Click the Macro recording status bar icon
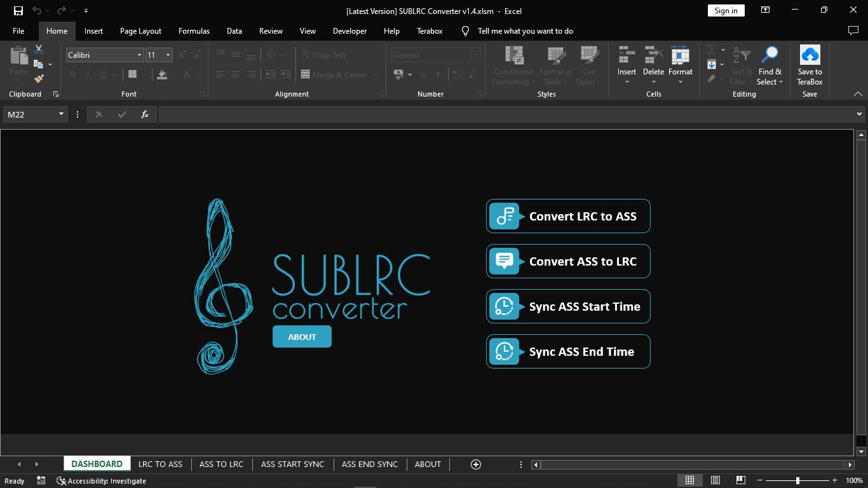Viewport: 868px width, 488px height. 41,481
